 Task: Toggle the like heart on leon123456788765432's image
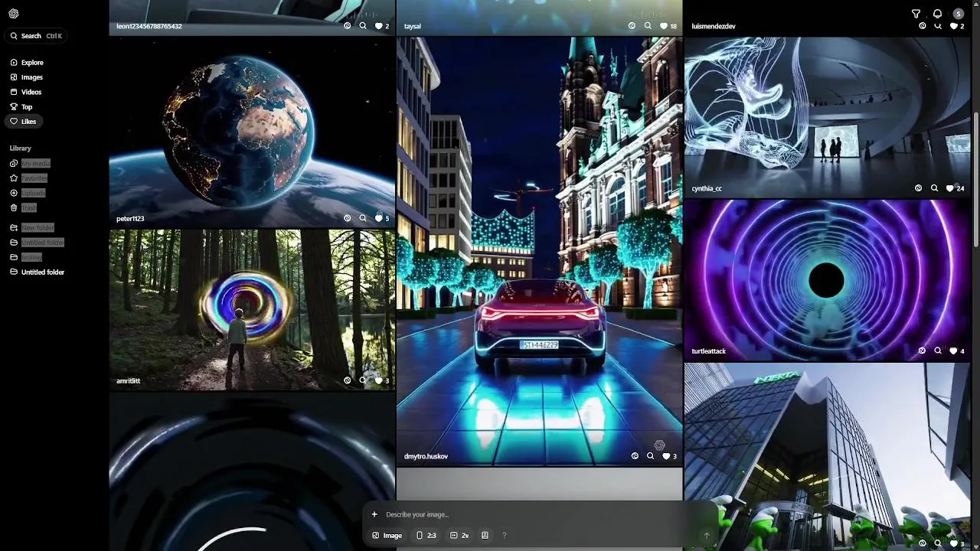pos(378,26)
